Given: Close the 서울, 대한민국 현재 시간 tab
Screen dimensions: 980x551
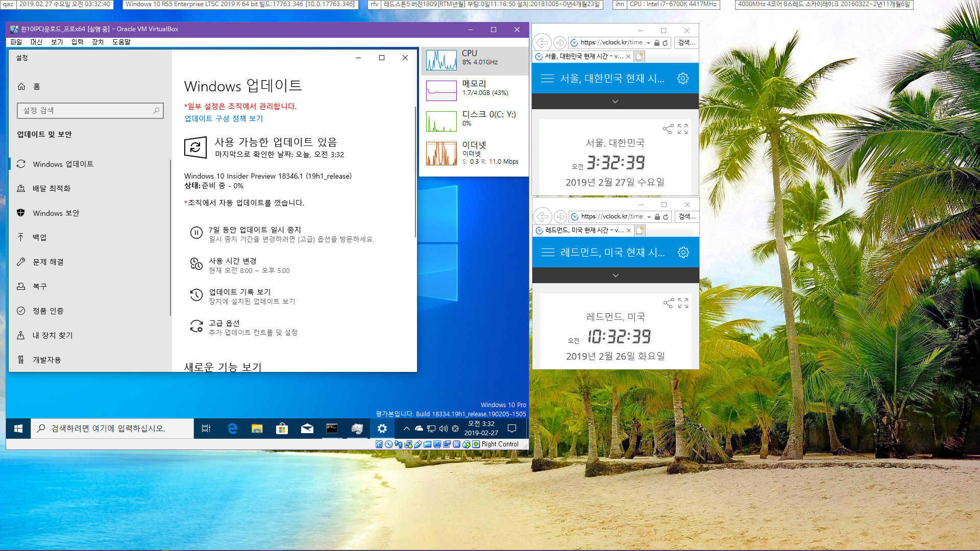Looking at the screenshot, I should 628,57.
